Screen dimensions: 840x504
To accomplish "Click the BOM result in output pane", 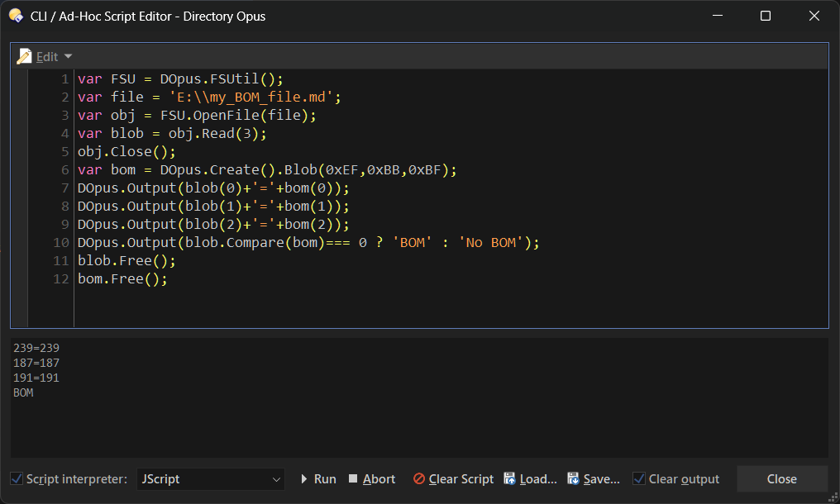I will click(23, 393).
